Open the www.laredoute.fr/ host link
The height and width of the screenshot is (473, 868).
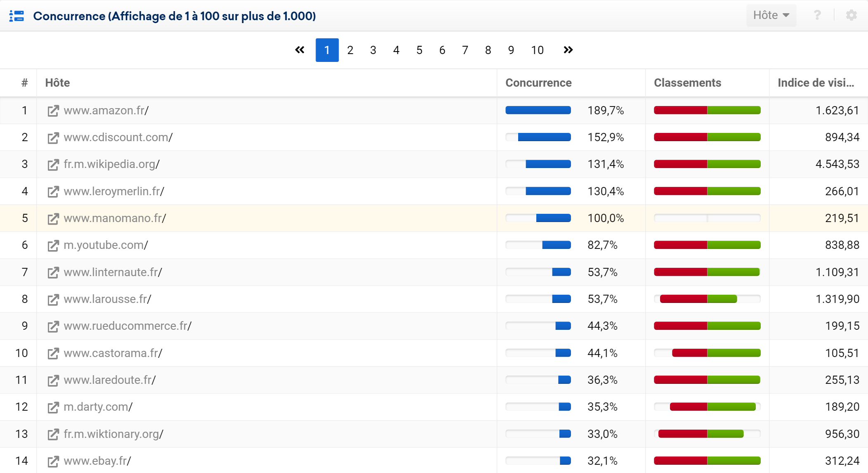[x=110, y=380]
